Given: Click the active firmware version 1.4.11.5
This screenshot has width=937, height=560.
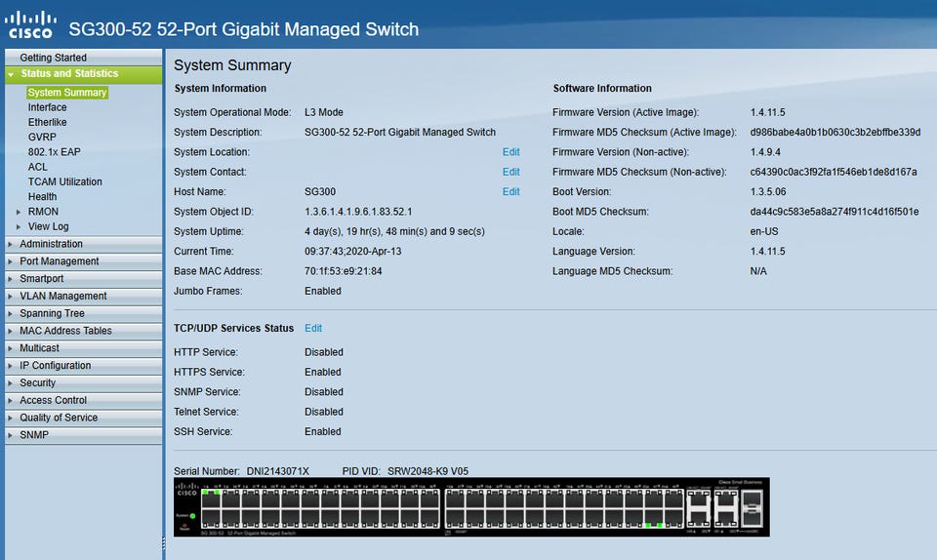Looking at the screenshot, I should 768,112.
